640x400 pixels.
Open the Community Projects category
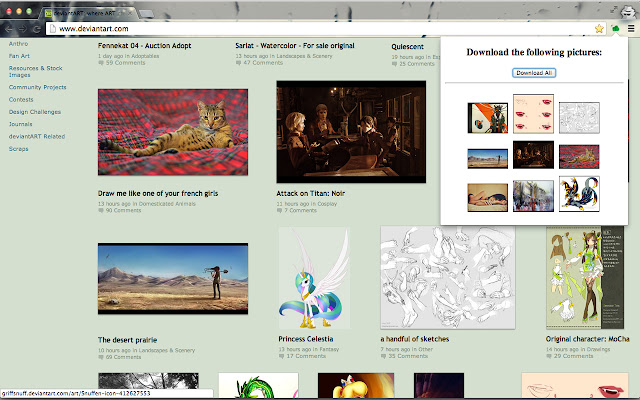tap(38, 87)
